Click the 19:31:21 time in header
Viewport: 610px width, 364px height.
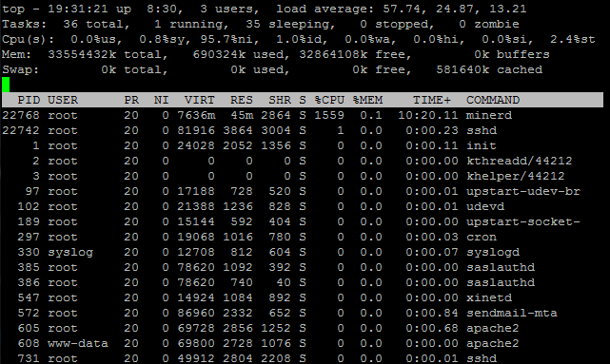(78, 9)
